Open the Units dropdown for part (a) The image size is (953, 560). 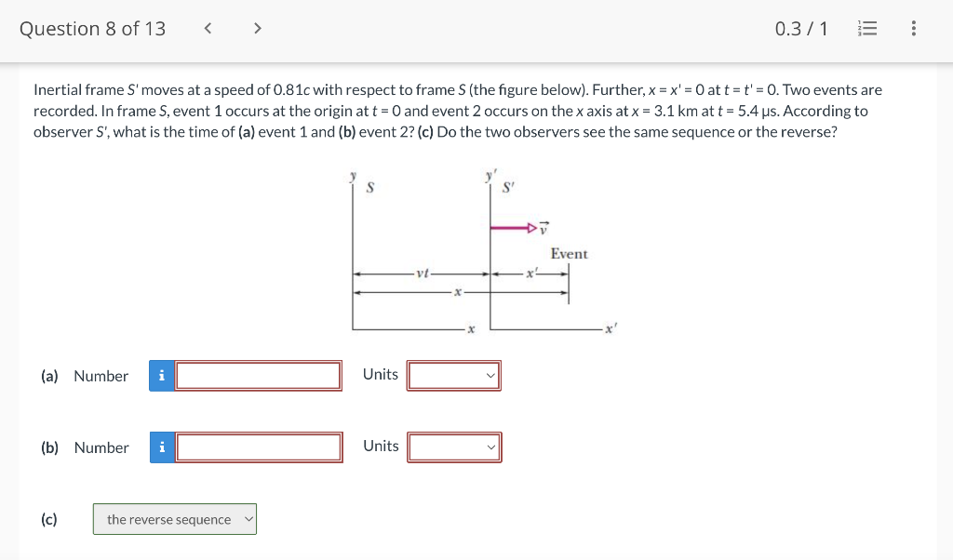point(454,375)
